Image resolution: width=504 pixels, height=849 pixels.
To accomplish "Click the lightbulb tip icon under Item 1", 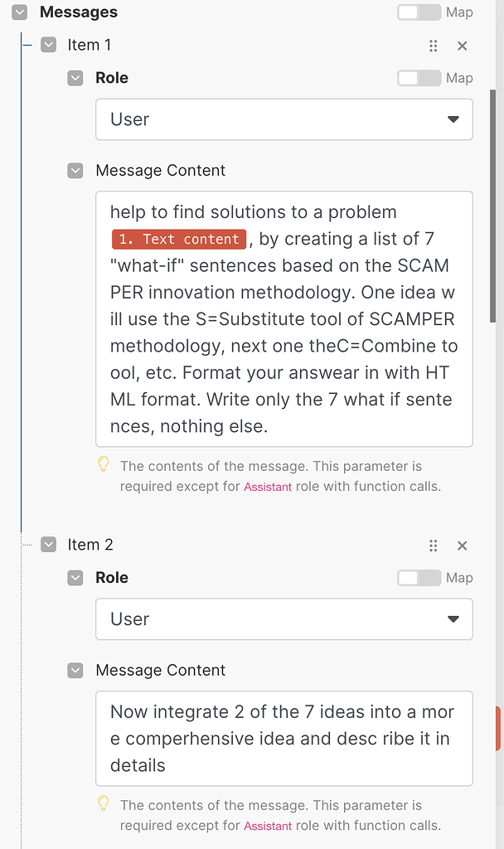I will pos(103,464).
